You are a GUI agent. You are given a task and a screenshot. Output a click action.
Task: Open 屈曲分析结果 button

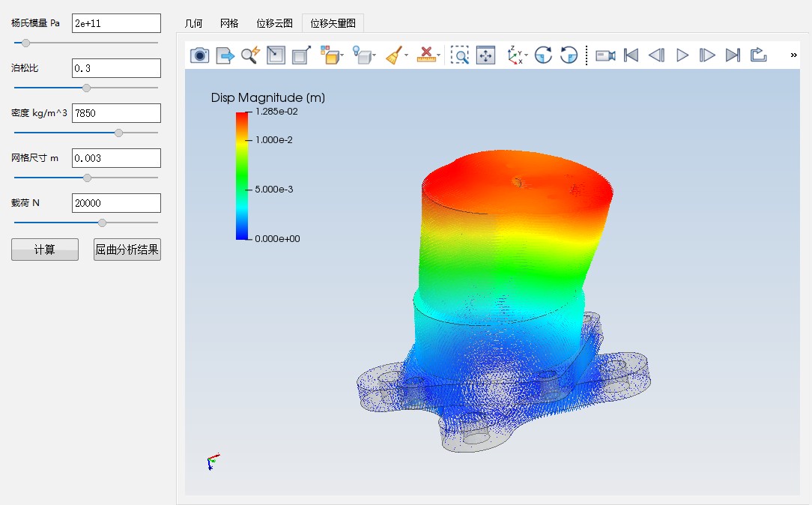(127, 250)
